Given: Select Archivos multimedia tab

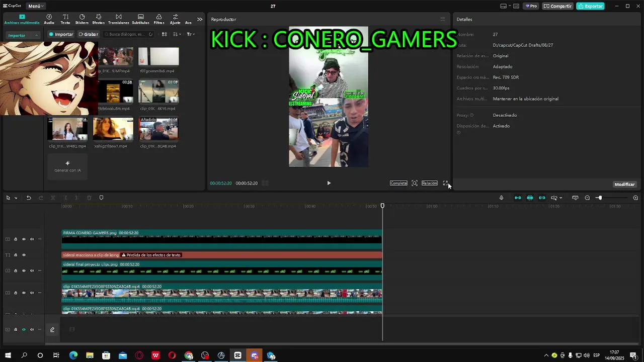Looking at the screenshot, I should pyautogui.click(x=22, y=19).
